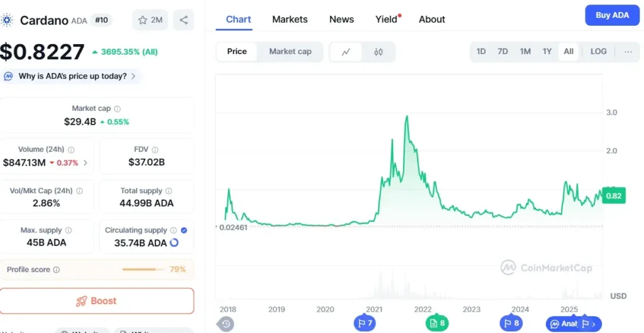Switch to line chart view icon
This screenshot has width=644, height=333.
click(x=346, y=52)
